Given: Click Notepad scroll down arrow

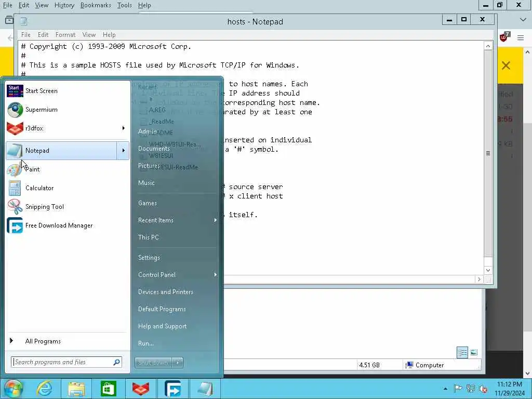Looking at the screenshot, I should pos(488,270).
